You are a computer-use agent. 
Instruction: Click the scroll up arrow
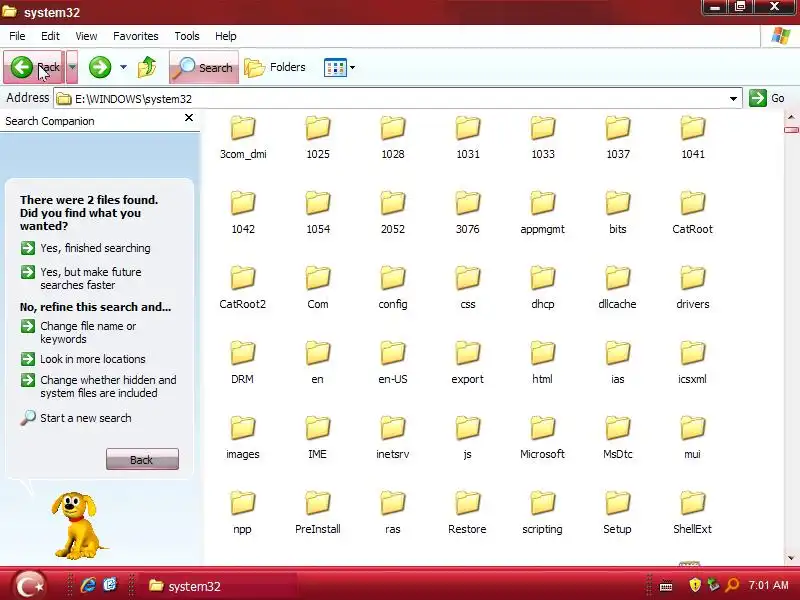click(791, 117)
